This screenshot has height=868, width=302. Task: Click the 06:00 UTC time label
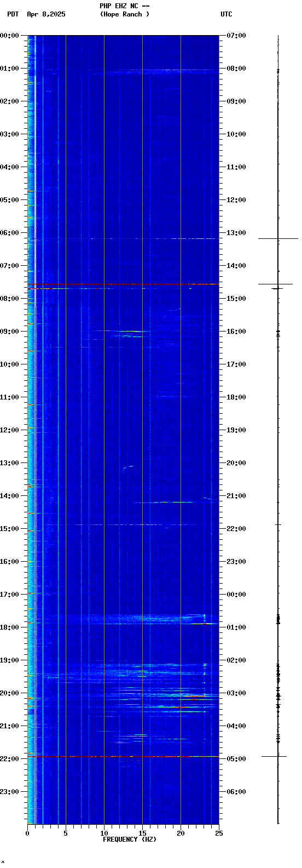pos(236,792)
